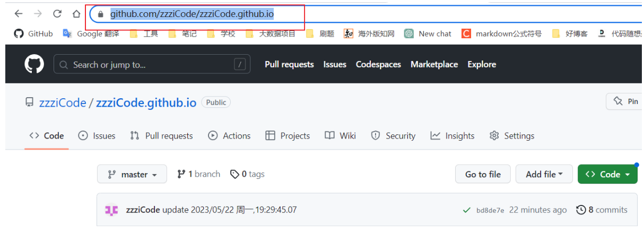Open repository Settings tab
The height and width of the screenshot is (232, 644).
tap(512, 136)
